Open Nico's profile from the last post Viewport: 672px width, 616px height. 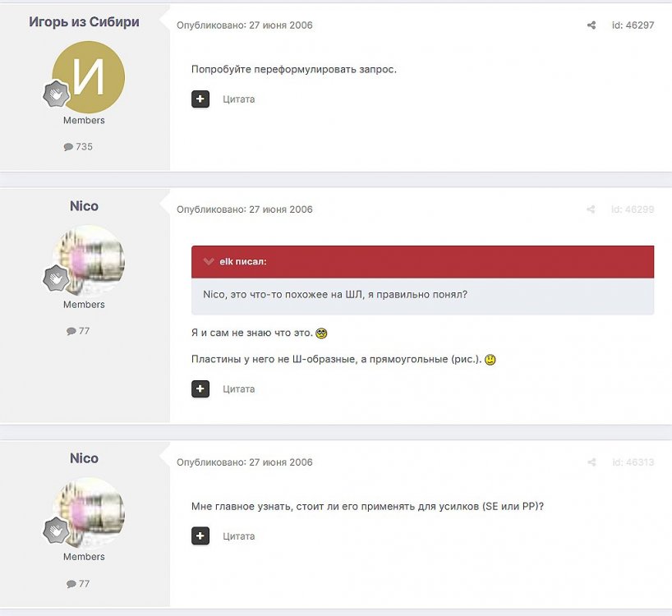click(x=84, y=458)
